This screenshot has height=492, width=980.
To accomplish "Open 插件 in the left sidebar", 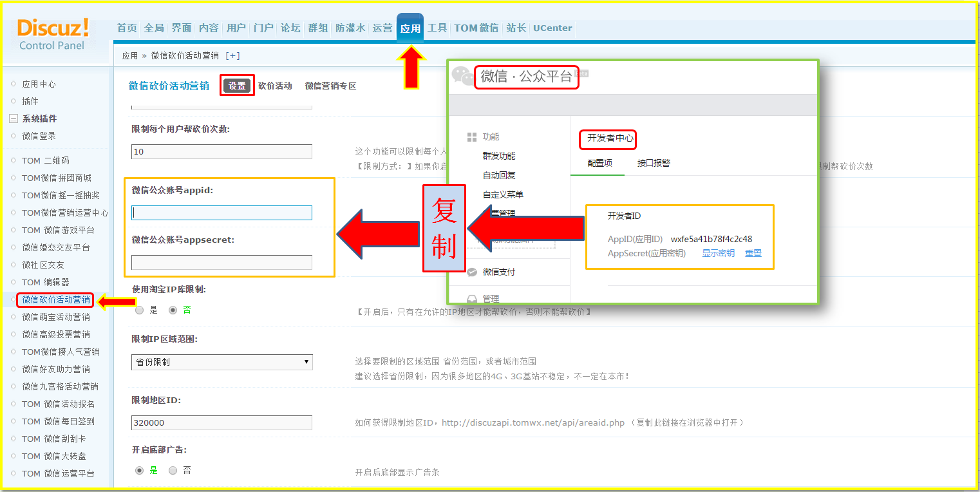I will click(30, 101).
